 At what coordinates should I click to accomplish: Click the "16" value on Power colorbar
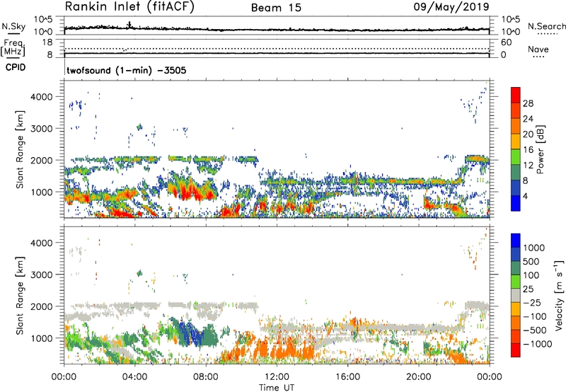(x=528, y=150)
